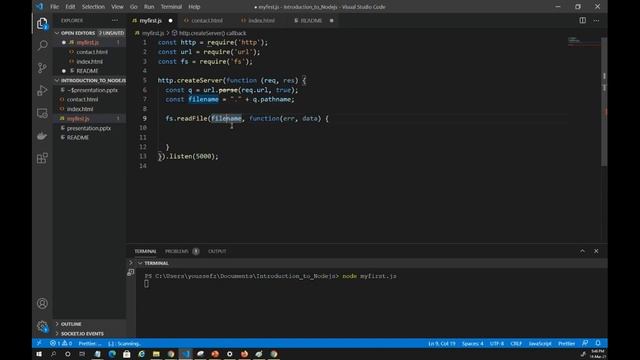Viewport: 640px width, 360px height.
Task: Open the notifications bell in status bar
Action: coord(598,343)
